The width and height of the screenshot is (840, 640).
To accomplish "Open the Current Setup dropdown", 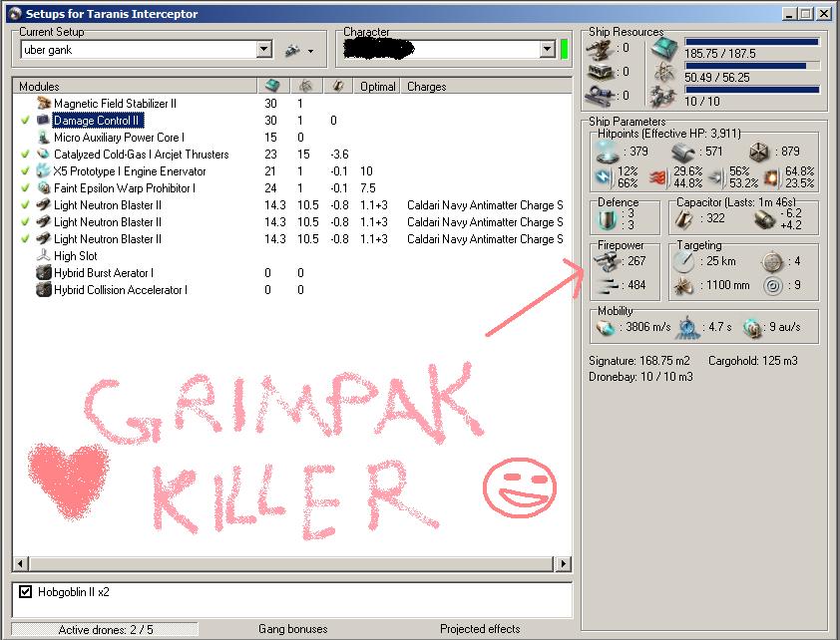I will [263, 50].
